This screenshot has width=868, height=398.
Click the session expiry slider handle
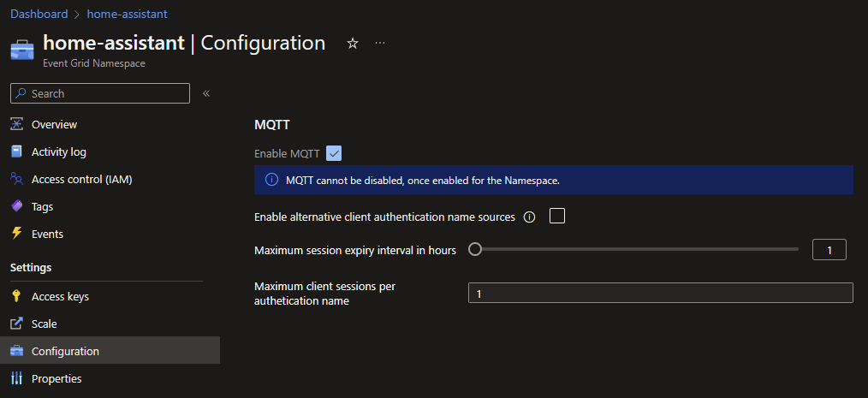(475, 250)
